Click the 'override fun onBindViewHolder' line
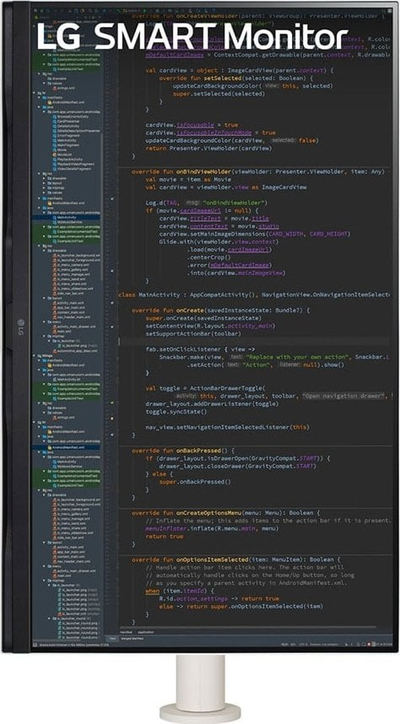 pyautogui.click(x=258, y=172)
